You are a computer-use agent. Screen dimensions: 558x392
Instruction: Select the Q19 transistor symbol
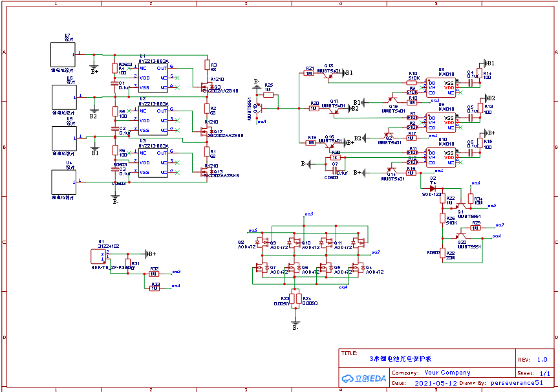260,109
